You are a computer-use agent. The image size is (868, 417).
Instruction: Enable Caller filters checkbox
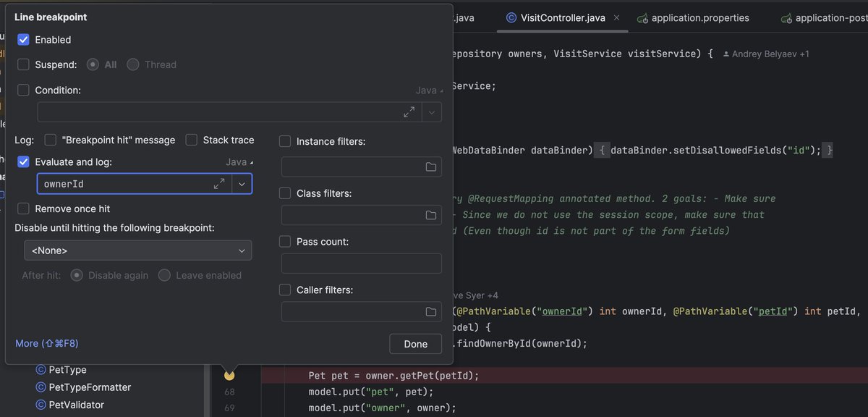pyautogui.click(x=285, y=290)
